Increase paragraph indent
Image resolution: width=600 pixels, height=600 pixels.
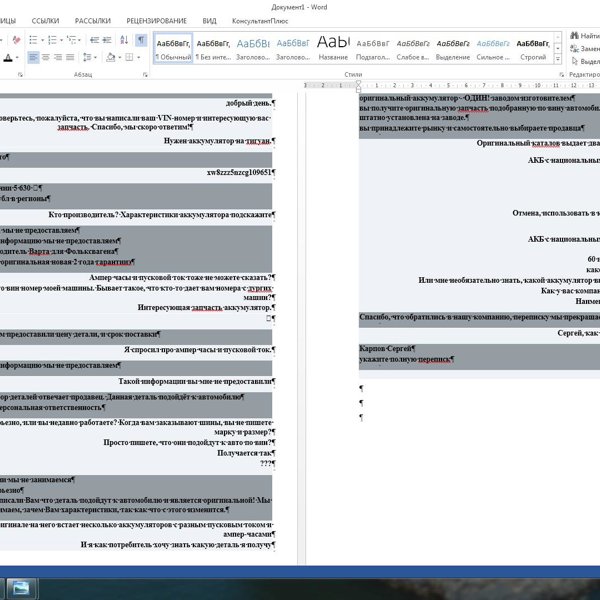pos(107,40)
